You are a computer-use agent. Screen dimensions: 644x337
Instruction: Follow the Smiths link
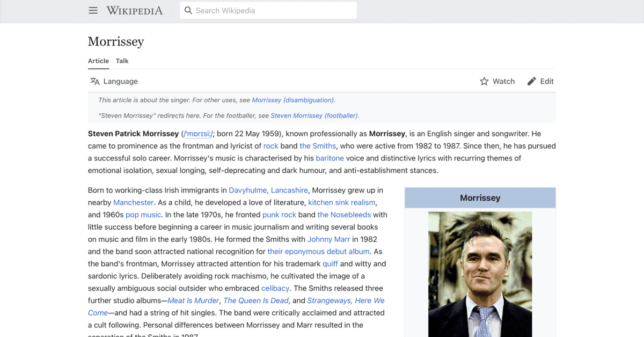318,146
